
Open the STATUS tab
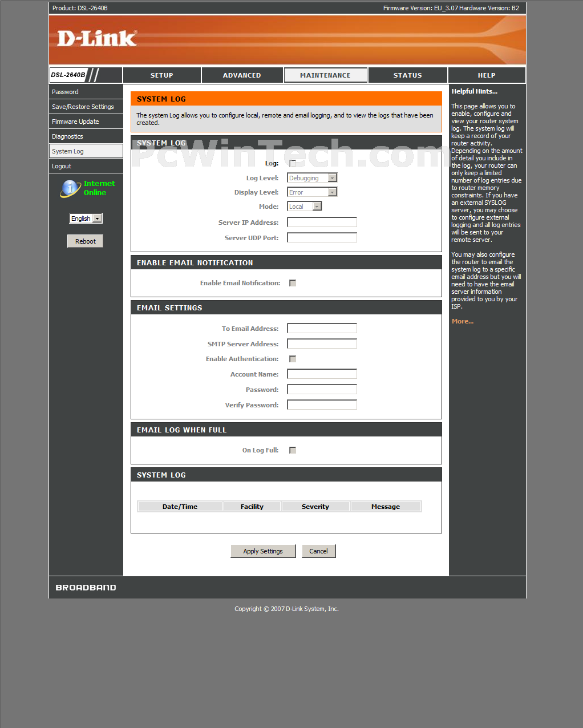pyautogui.click(x=408, y=75)
